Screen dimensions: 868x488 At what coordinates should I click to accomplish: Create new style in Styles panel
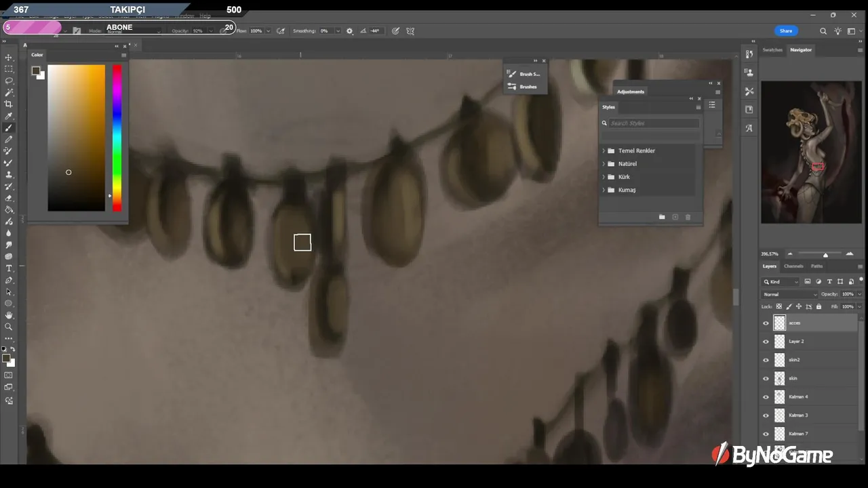[x=675, y=217]
